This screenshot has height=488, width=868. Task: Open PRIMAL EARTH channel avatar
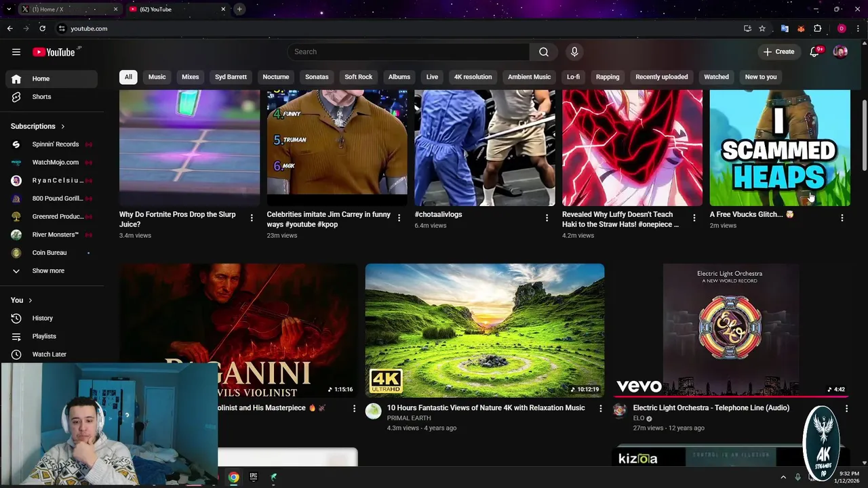click(x=374, y=411)
